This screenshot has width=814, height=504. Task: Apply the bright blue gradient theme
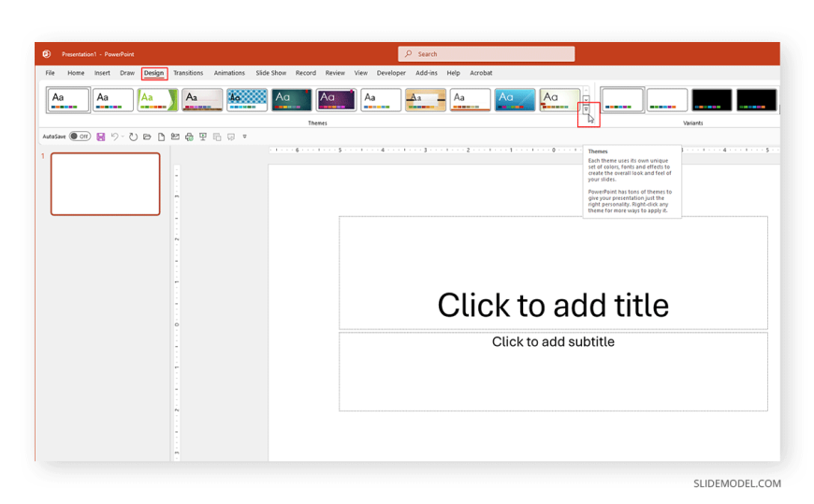point(515,100)
